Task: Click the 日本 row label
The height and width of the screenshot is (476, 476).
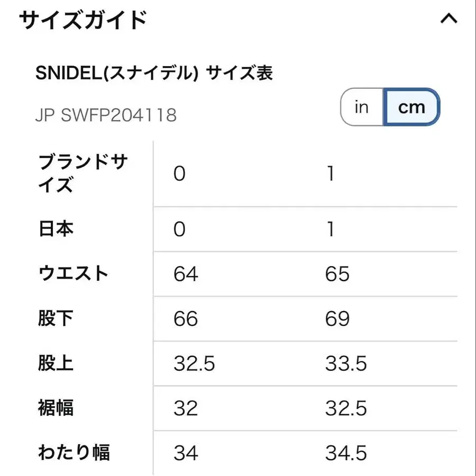Action: [56, 229]
